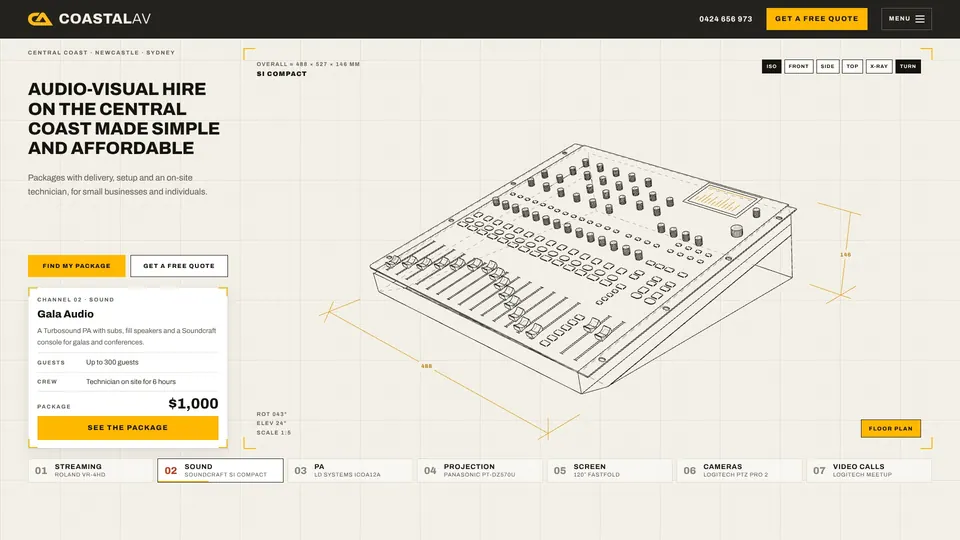The image size is (960, 540).
Task: Click the main Audio-Visual Hire headline
Action: pos(124,118)
